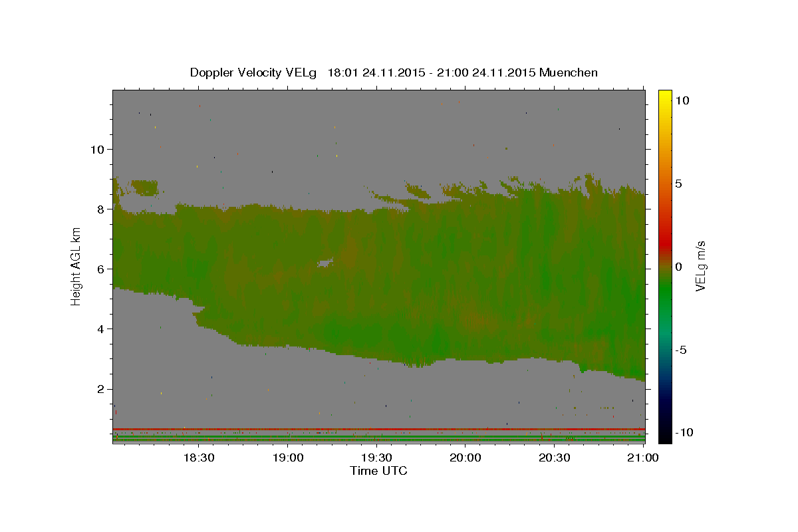Select the colorbar tick value 0
The image size is (798, 532).
point(678,266)
